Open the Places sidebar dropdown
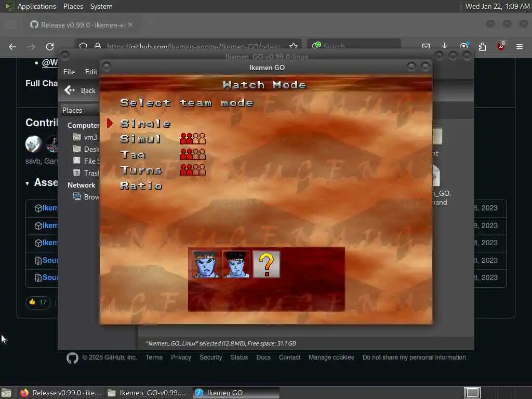Image resolution: width=532 pixels, height=399 pixels. point(79,110)
